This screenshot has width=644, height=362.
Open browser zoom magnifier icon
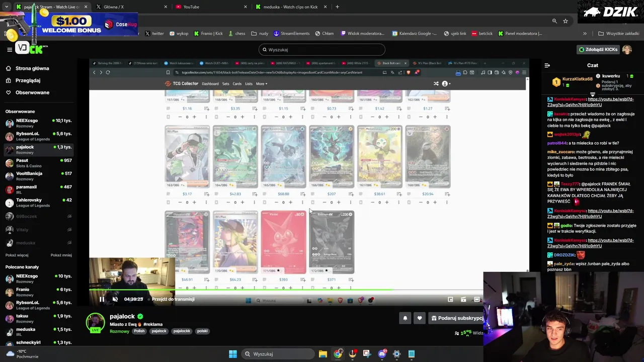[x=554, y=21]
